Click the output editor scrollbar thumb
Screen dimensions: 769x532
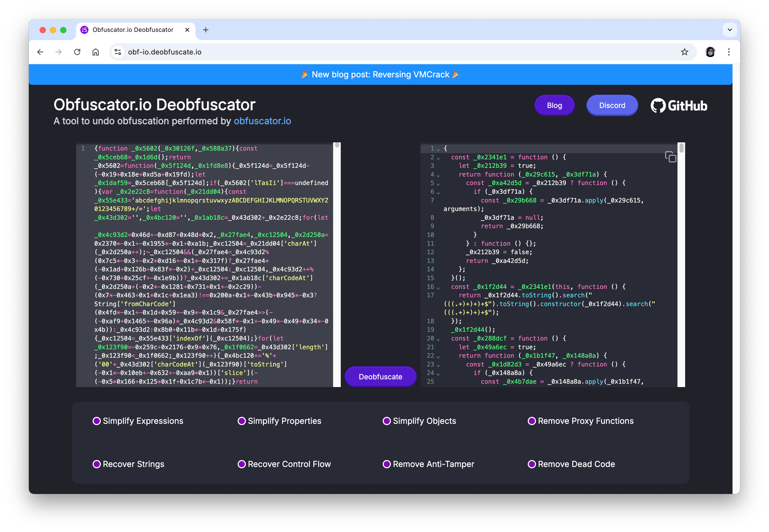point(681,148)
